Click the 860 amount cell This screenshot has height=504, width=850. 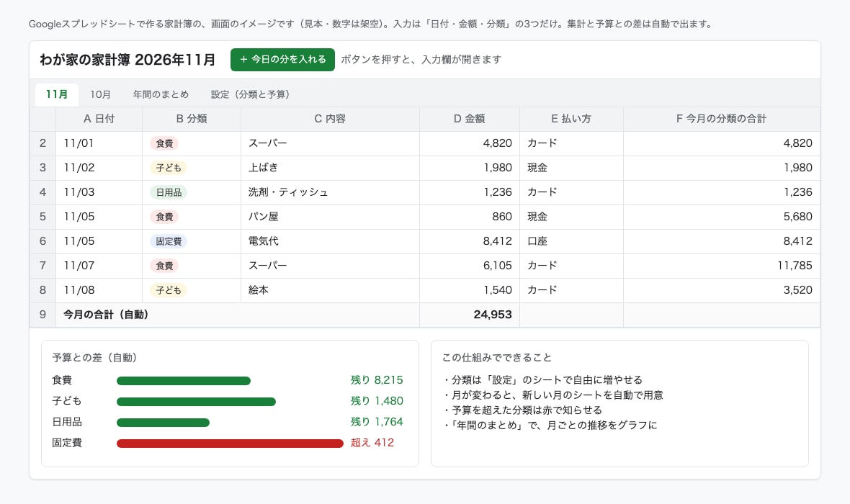pyautogui.click(x=470, y=217)
